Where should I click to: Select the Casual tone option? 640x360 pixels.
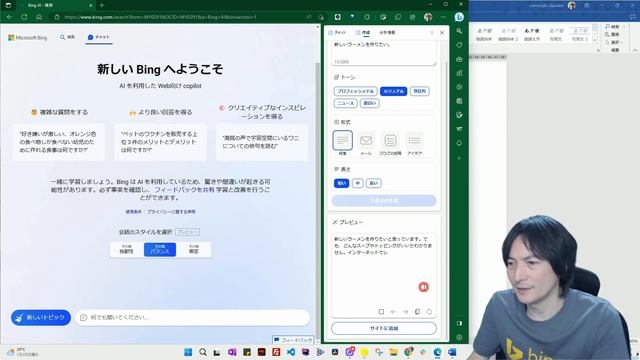click(x=393, y=91)
